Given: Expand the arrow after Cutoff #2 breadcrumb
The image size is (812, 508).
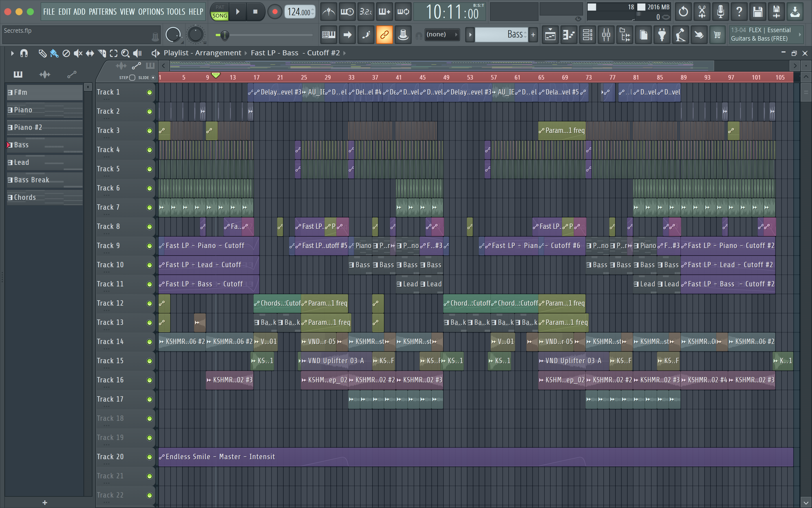Looking at the screenshot, I should (344, 53).
